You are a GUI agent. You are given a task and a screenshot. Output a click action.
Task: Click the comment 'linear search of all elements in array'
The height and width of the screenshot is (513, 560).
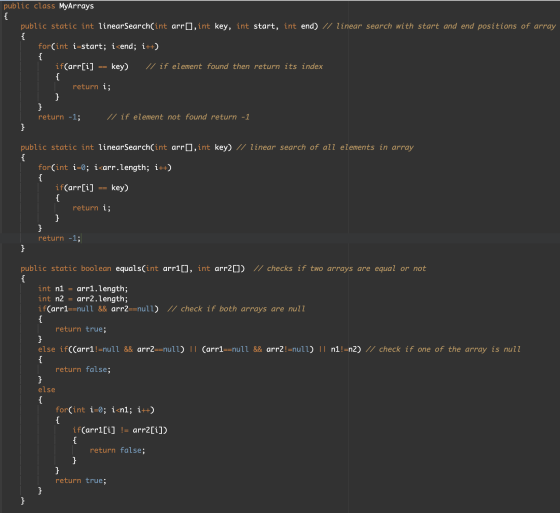pyautogui.click(x=325, y=147)
